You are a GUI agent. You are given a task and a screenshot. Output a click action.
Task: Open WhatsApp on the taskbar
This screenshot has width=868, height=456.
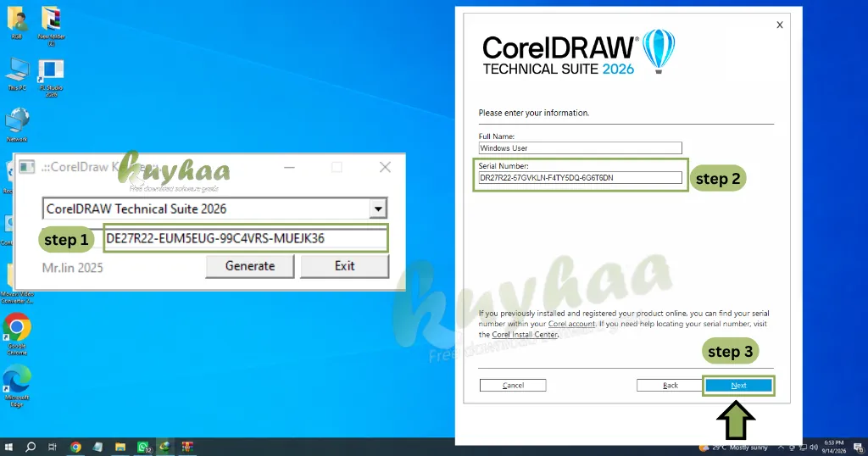tap(143, 448)
